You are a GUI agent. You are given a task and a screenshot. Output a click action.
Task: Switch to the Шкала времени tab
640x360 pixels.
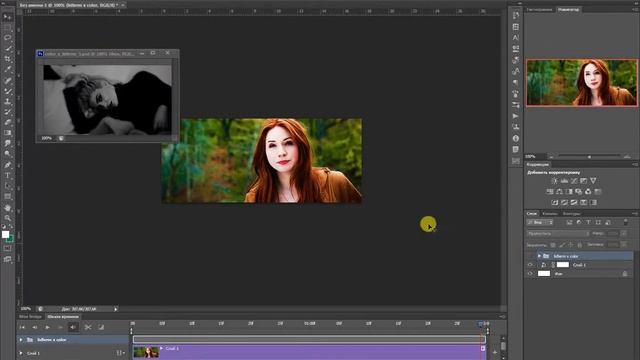tap(62, 317)
